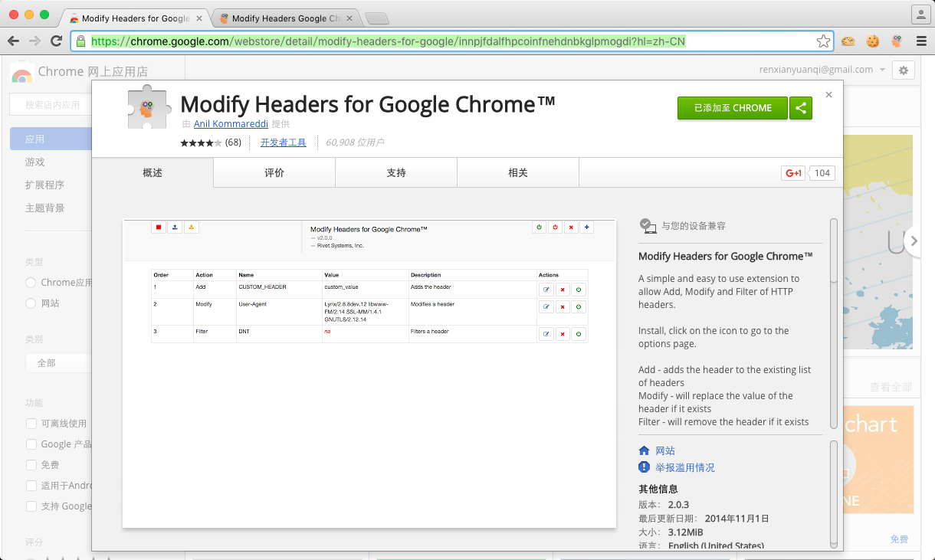Check the 适用于Android checkbox
935x560 pixels.
pos(31,486)
